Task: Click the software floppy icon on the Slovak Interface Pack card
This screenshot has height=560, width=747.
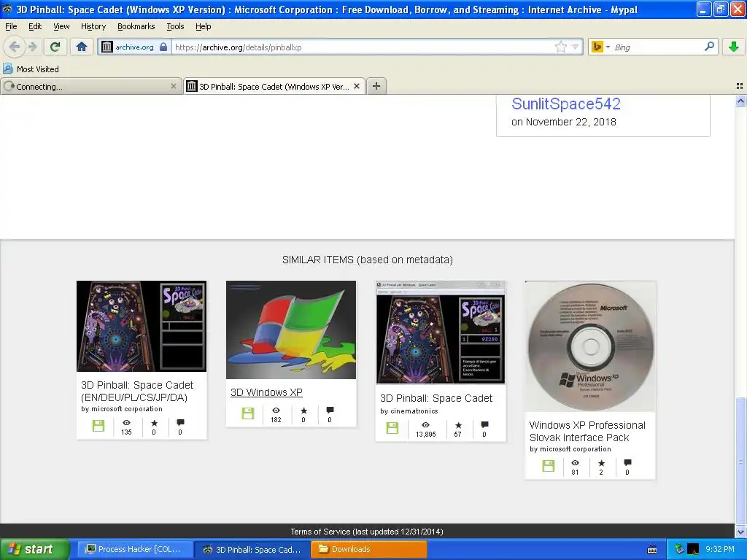Action: [549, 466]
